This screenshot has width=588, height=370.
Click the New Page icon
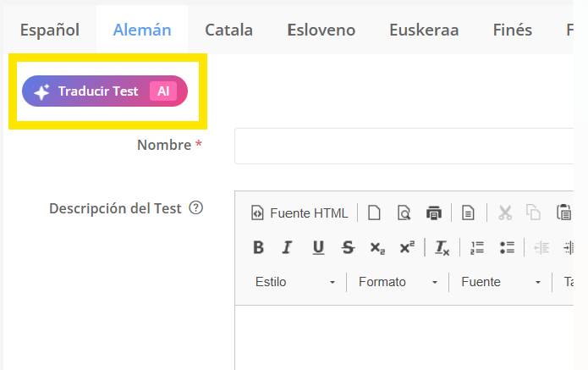point(374,213)
